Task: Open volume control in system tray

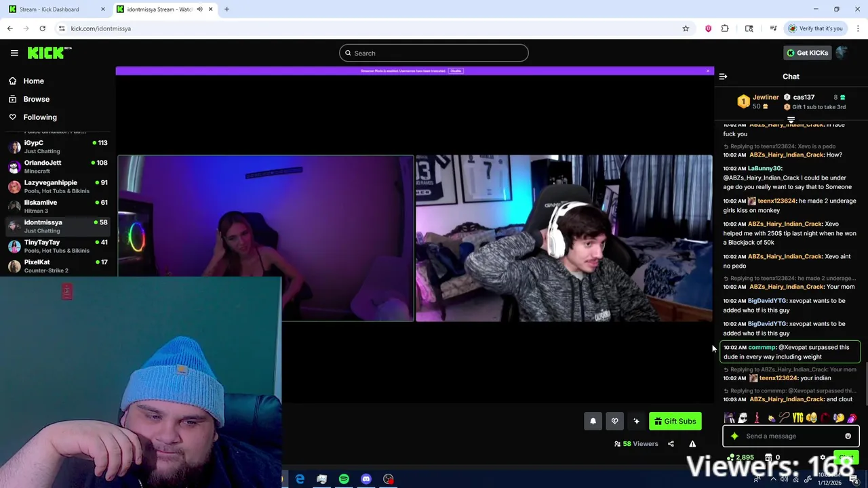Action: point(785,480)
